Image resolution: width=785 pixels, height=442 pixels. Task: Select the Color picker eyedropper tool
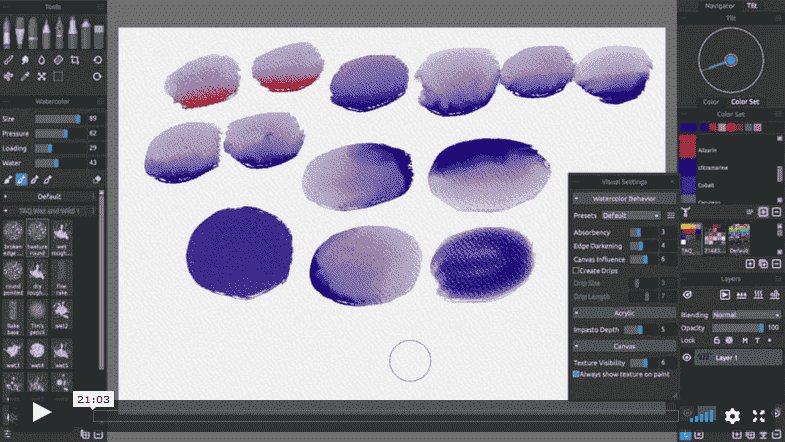pyautogui.click(x=25, y=77)
